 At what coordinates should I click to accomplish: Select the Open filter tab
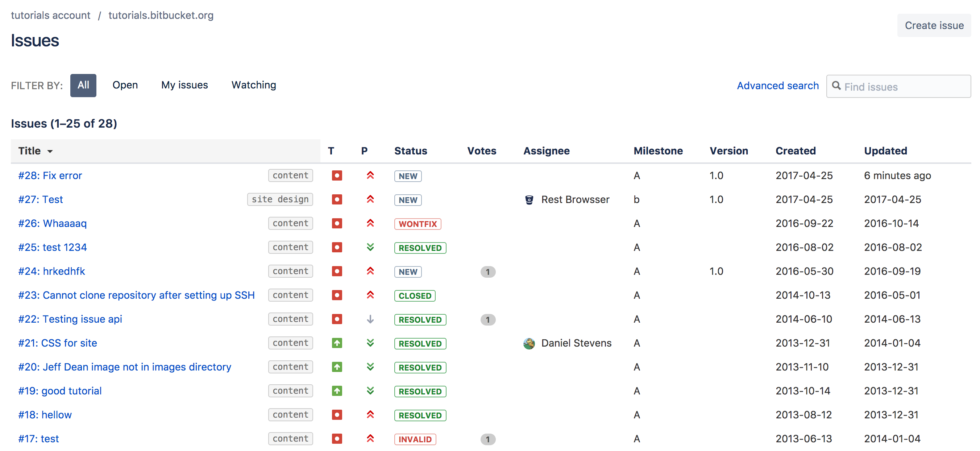pos(125,85)
